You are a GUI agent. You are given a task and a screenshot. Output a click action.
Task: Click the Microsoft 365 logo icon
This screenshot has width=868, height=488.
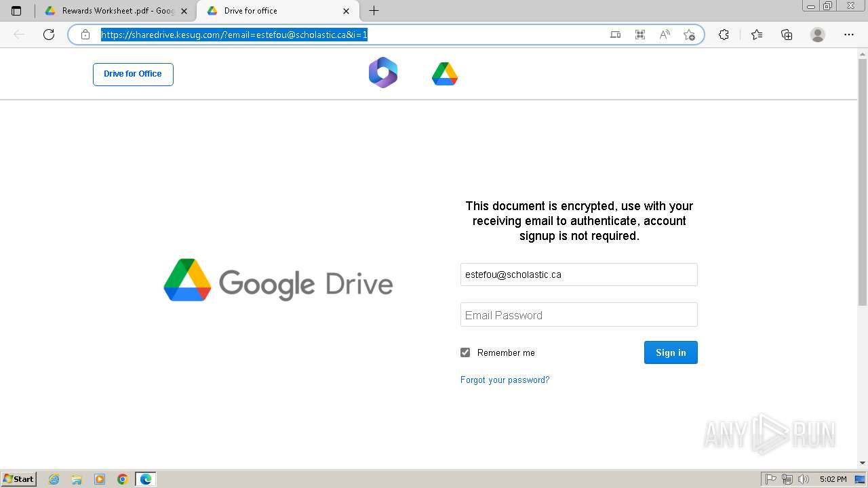(383, 73)
